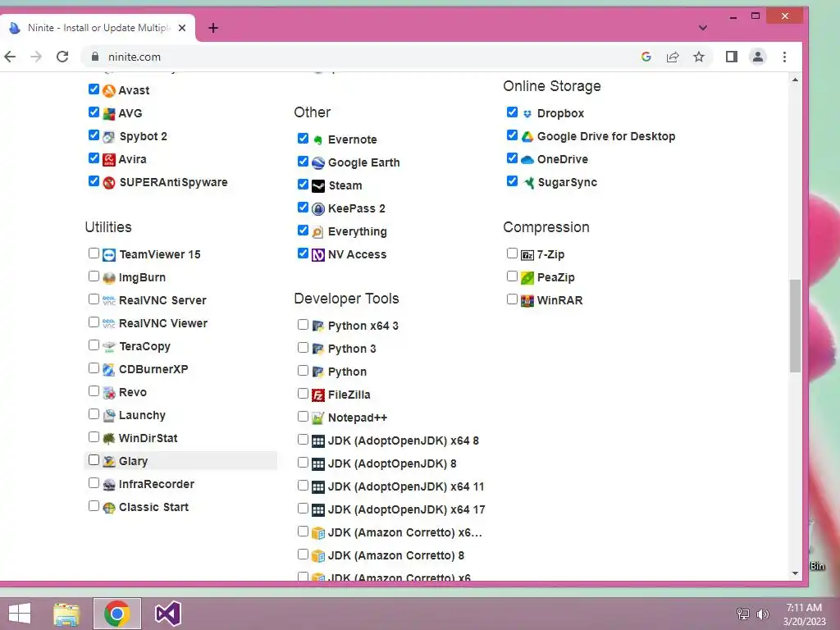
Task: Click the SugarSync bird icon
Action: click(527, 183)
